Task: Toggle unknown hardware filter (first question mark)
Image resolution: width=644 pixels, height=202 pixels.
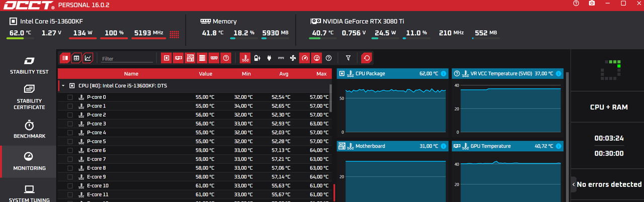Action: (226, 58)
